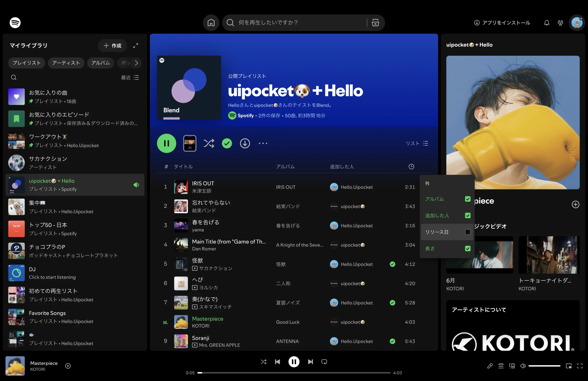Open ワークアウト playlist in library

coord(75,141)
